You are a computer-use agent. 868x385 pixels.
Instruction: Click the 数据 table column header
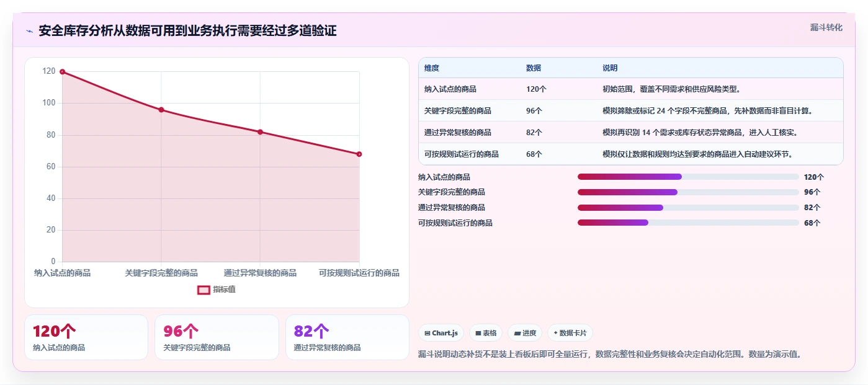[534, 68]
